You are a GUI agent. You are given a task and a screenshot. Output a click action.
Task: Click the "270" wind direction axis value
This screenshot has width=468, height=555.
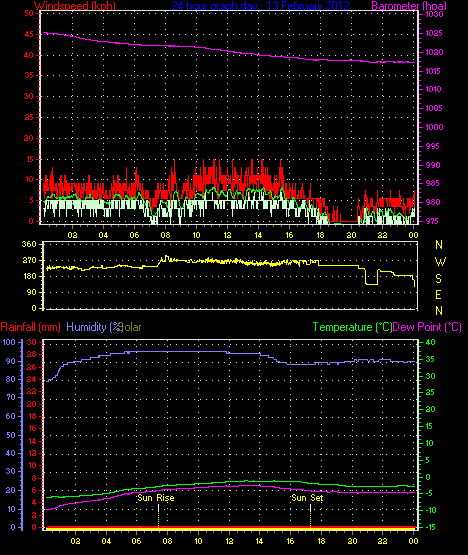coord(29,260)
